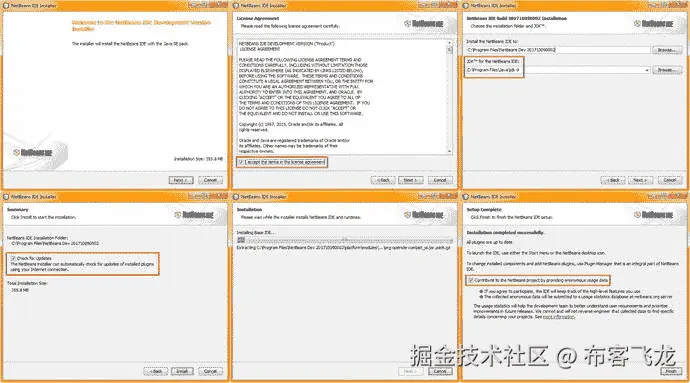Viewport: 690px width, 383px height.
Task: Click the 'Setup Complete' heading text
Action: pos(484,210)
